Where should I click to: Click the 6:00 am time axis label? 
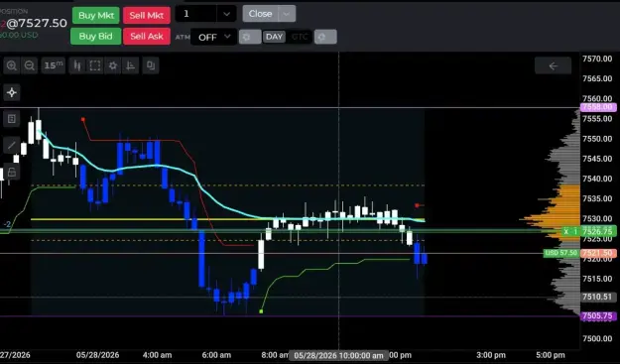pyautogui.click(x=216, y=355)
